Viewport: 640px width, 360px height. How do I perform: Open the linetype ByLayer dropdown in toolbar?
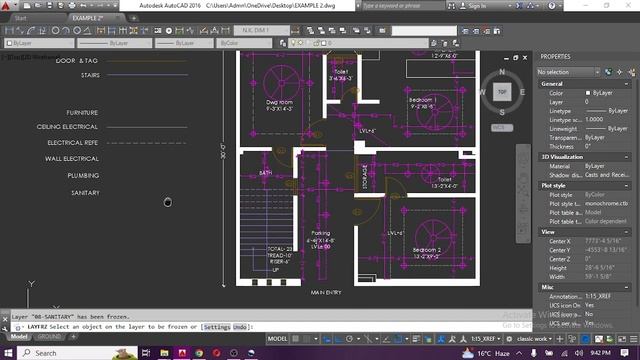pyautogui.click(x=115, y=43)
